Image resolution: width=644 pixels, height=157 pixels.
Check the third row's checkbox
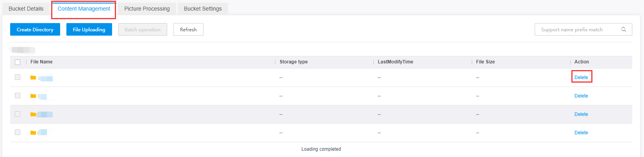(x=18, y=114)
